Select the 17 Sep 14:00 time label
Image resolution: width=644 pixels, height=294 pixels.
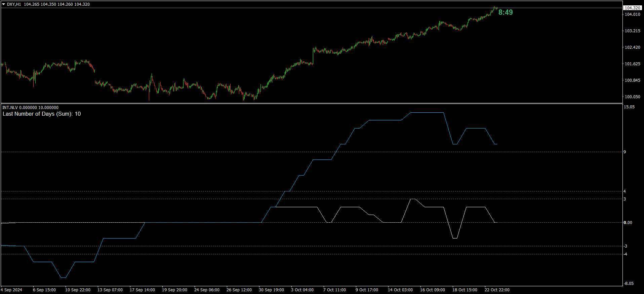(142, 290)
